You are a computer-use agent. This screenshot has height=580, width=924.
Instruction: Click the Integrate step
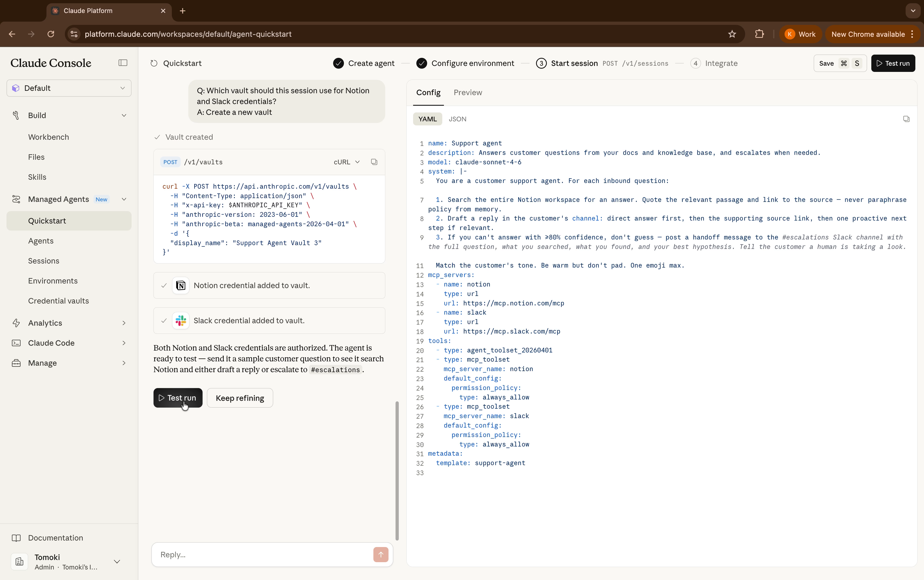tap(714, 63)
